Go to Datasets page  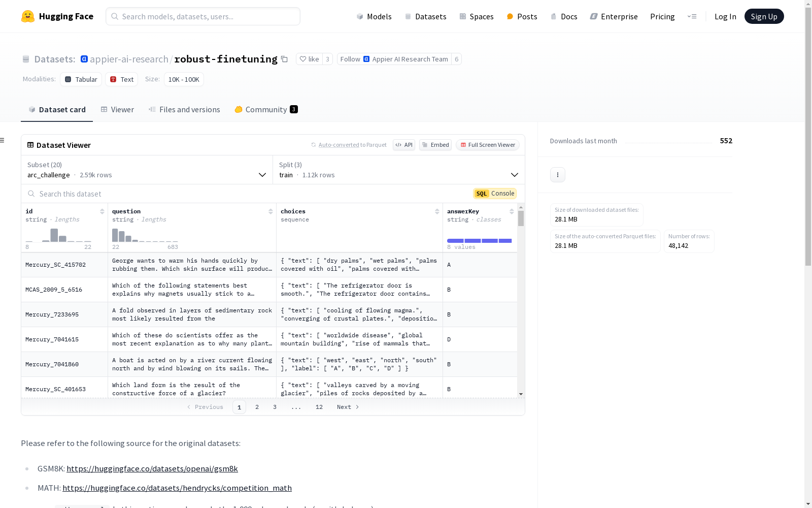(x=425, y=16)
